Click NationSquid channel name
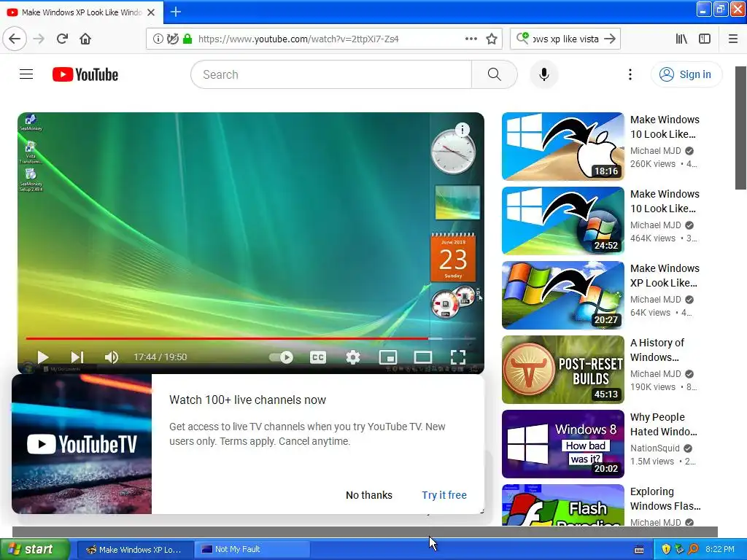This screenshot has height=560, width=747. [x=654, y=448]
